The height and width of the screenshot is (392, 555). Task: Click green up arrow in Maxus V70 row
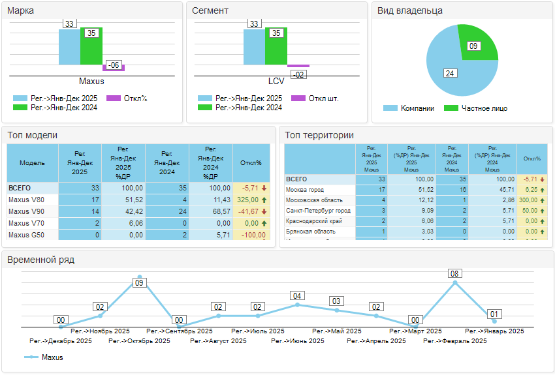tap(264, 223)
